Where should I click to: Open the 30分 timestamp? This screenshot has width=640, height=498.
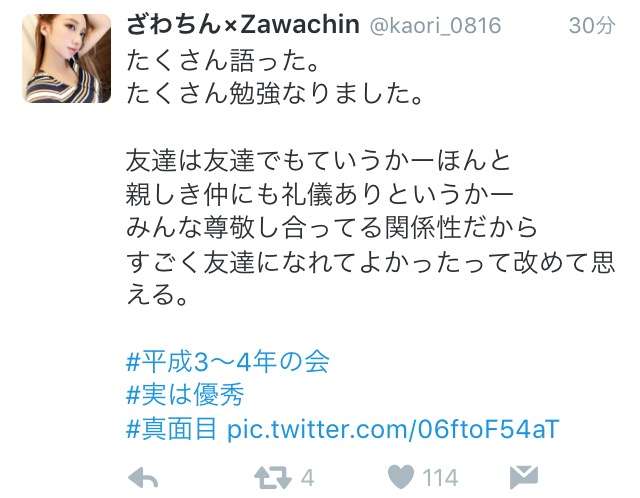click(x=592, y=25)
